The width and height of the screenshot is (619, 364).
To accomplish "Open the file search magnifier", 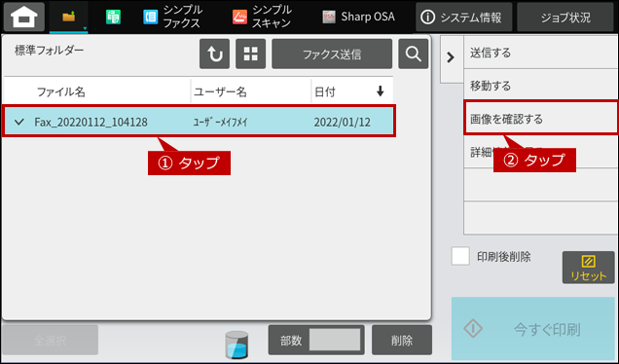I will pos(414,55).
